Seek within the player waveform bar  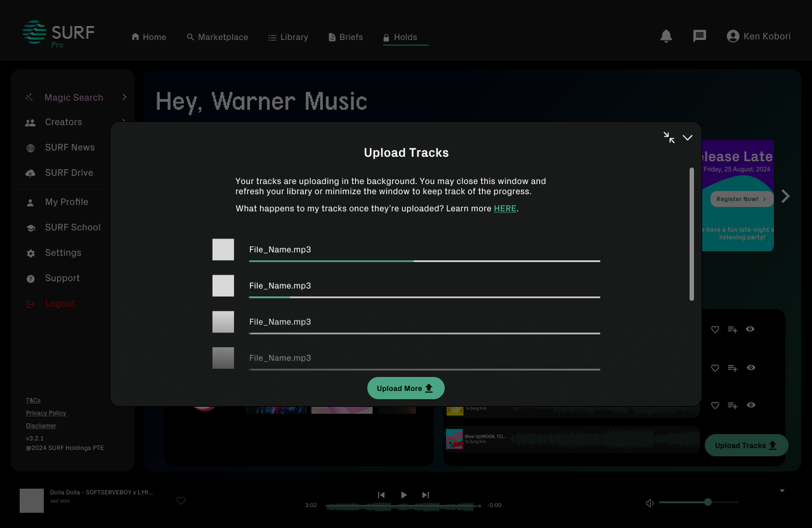click(x=403, y=506)
